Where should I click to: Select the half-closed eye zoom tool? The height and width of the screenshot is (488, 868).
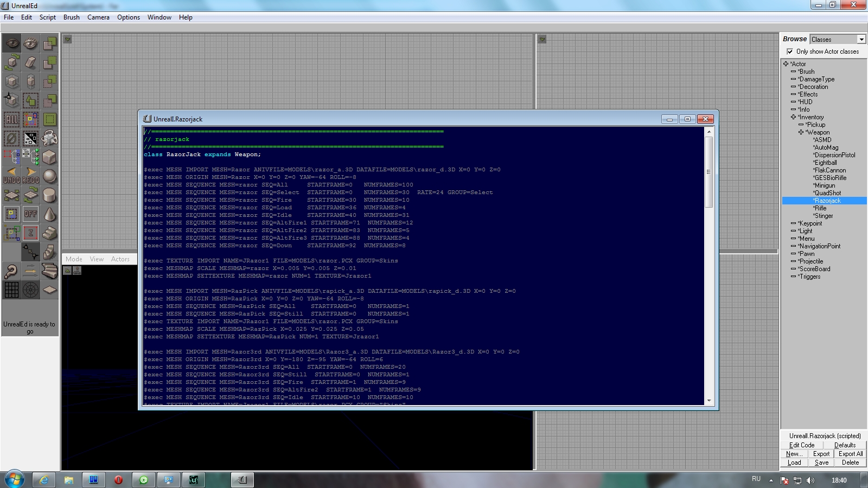coord(31,43)
